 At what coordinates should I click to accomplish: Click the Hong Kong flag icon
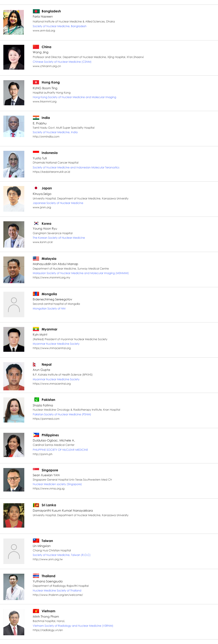coord(36,82)
